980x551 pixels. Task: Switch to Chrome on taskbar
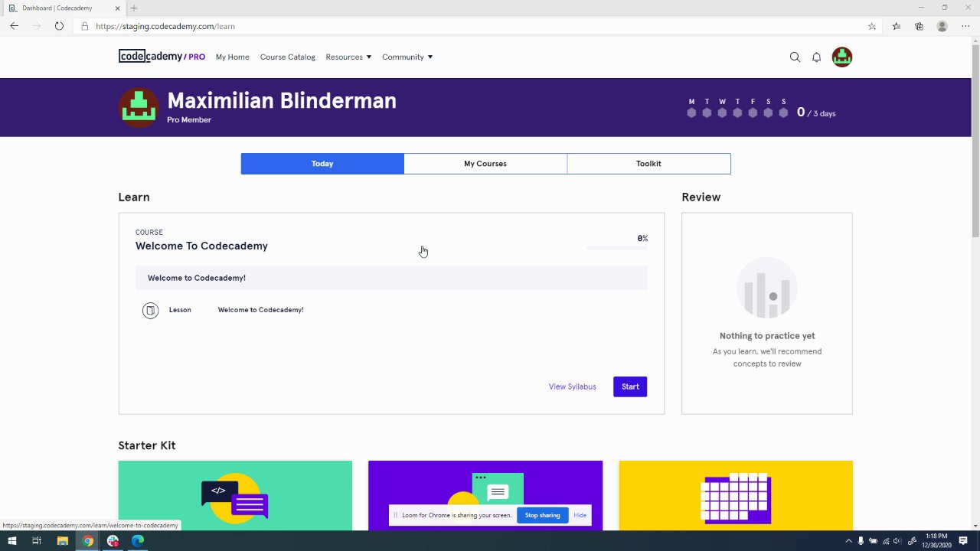tap(88, 541)
